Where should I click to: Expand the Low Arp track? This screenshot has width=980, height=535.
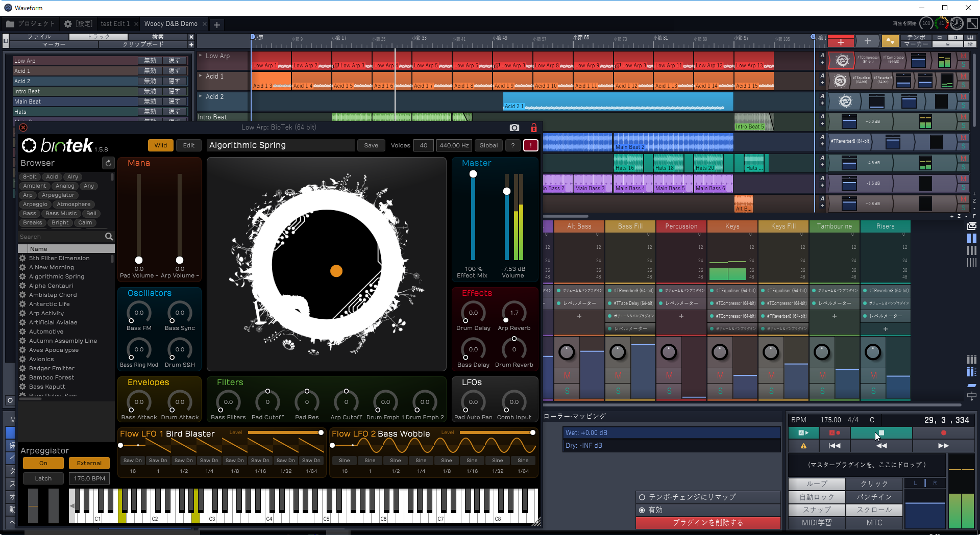pyautogui.click(x=201, y=56)
